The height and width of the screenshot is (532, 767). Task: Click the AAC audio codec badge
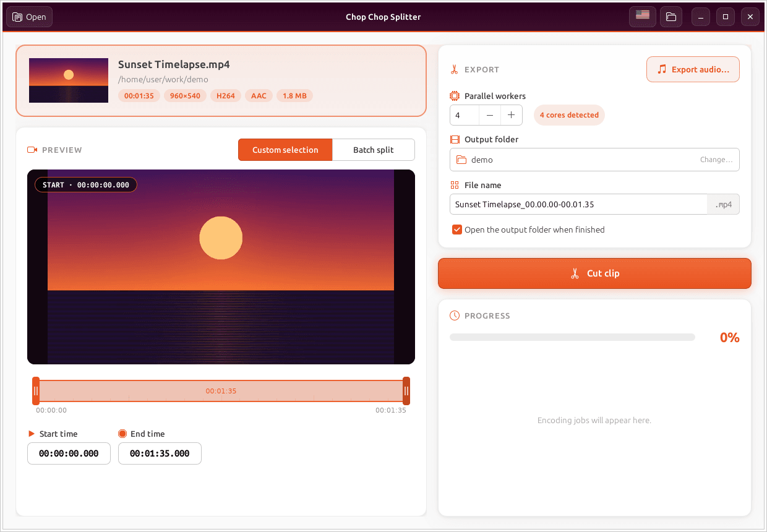(x=259, y=96)
